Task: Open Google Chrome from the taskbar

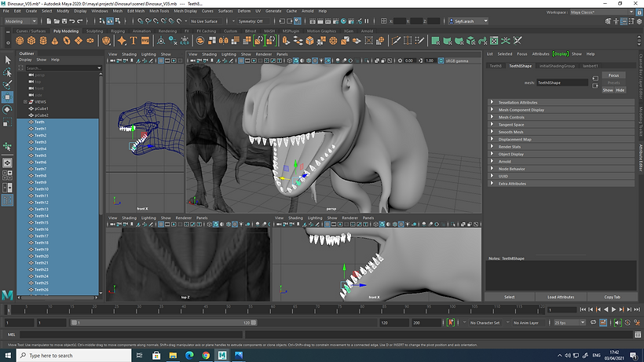Action: [x=206, y=356]
